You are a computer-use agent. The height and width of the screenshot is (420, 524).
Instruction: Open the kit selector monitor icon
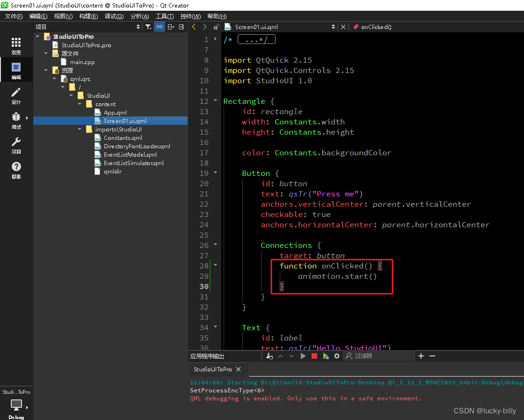16,406
